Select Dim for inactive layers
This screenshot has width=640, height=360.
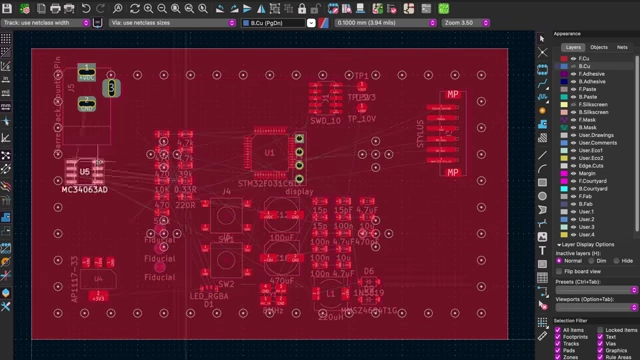[591, 261]
